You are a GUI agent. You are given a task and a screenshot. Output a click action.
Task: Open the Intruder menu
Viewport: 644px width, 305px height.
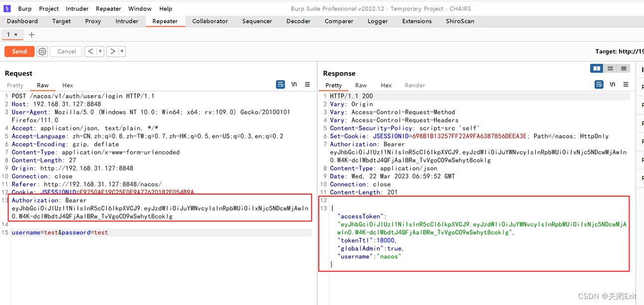pyautogui.click(x=77, y=8)
